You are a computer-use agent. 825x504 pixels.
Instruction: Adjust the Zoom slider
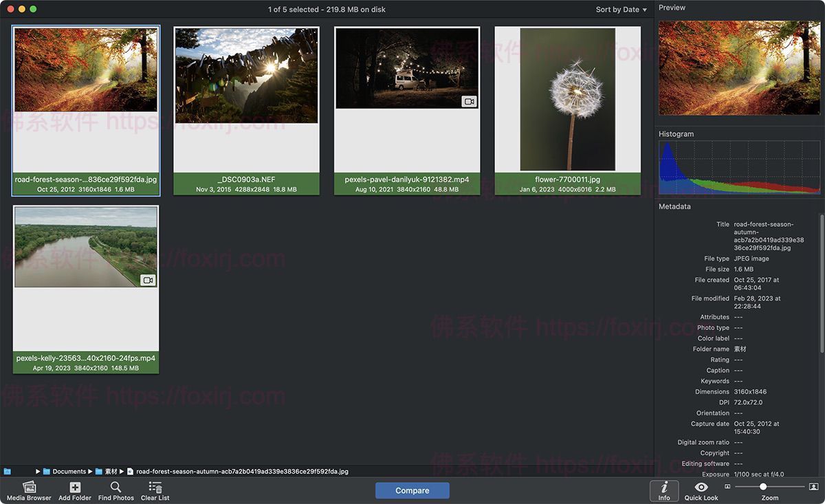763,486
